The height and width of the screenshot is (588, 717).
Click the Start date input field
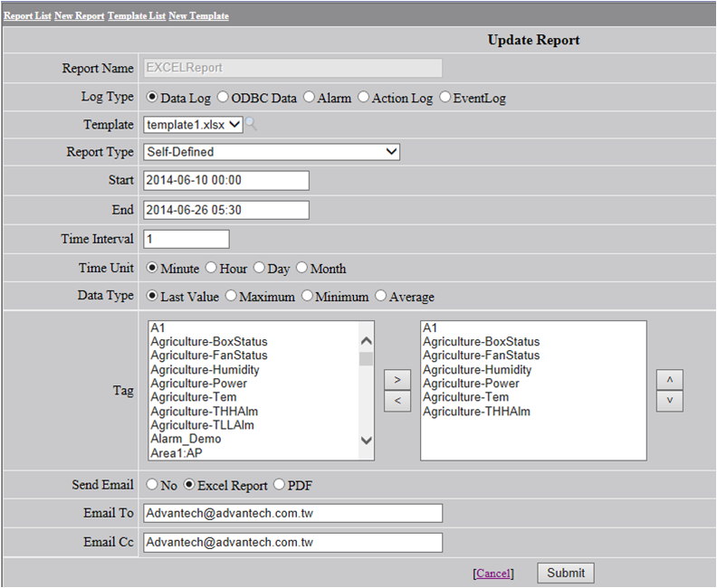[x=225, y=181]
